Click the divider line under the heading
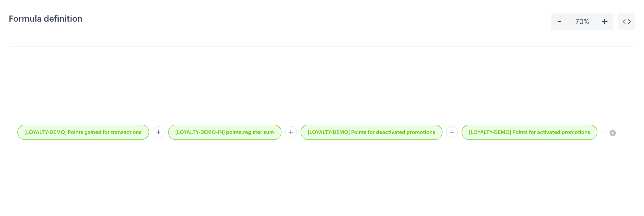The height and width of the screenshot is (216, 644). pyautogui.click(x=321, y=46)
